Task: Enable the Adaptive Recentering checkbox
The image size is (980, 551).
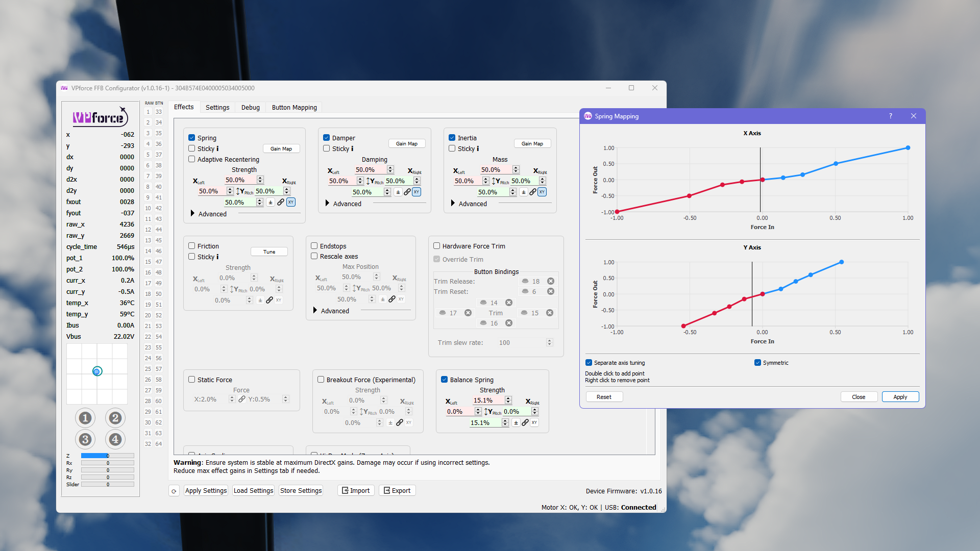Action: click(x=192, y=159)
